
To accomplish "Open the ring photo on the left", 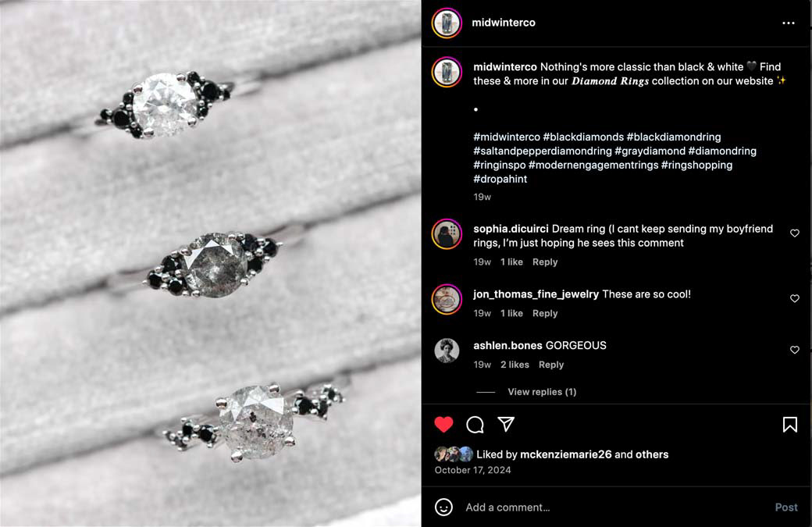I will coord(210,264).
